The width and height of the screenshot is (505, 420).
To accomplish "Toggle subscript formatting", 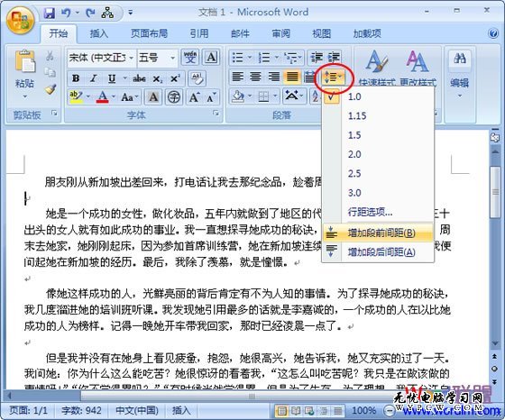I will pos(157,78).
